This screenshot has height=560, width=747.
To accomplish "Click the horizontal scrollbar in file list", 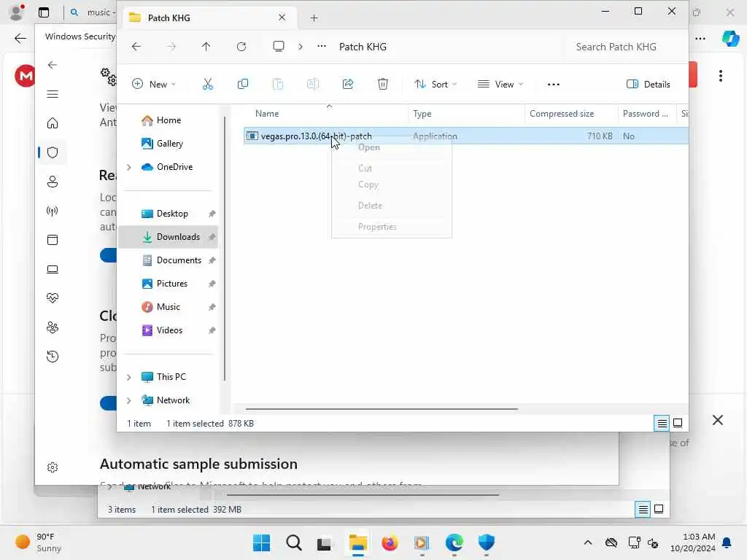I will (x=381, y=408).
